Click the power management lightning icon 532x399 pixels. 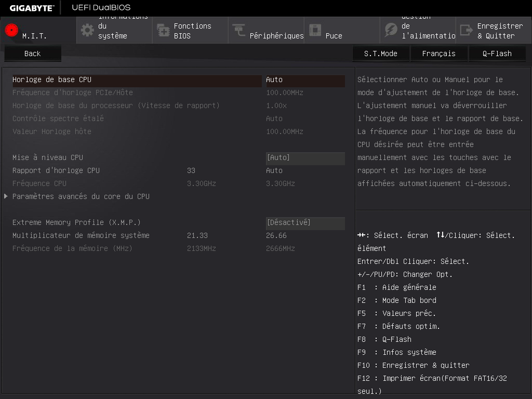coord(391,30)
